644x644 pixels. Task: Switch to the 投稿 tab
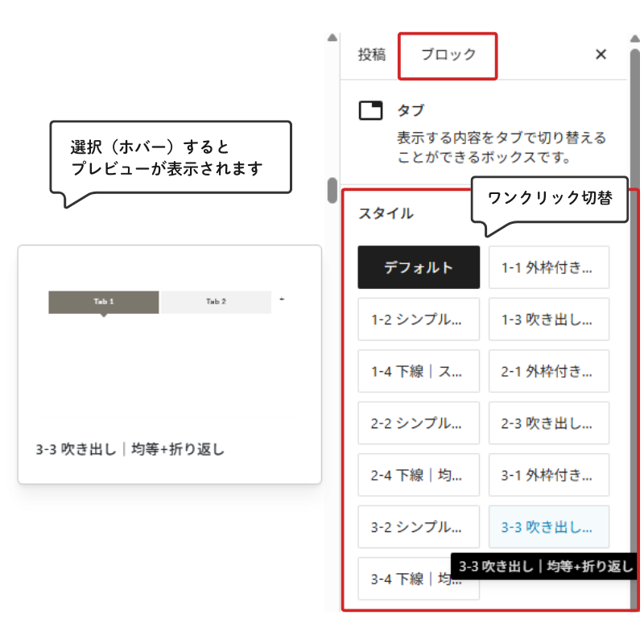coord(372,54)
